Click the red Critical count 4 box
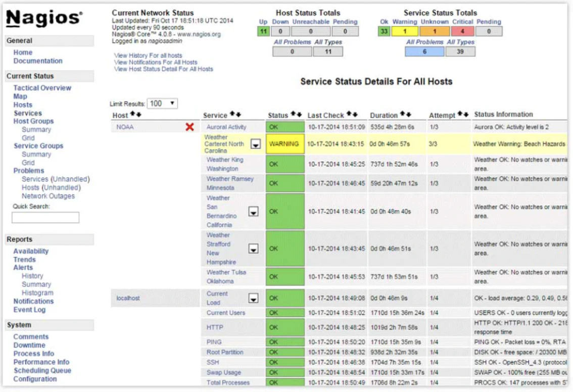Screen dimensions: 573x392 (463, 31)
